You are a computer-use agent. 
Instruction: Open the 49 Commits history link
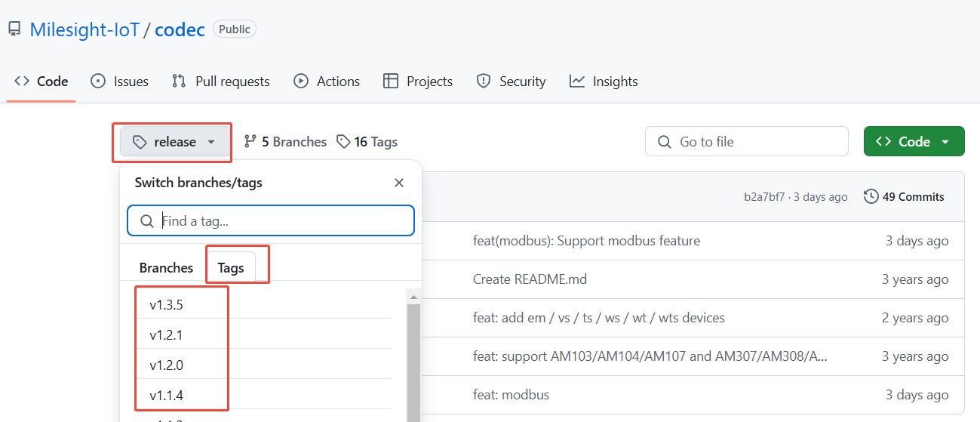(x=904, y=196)
